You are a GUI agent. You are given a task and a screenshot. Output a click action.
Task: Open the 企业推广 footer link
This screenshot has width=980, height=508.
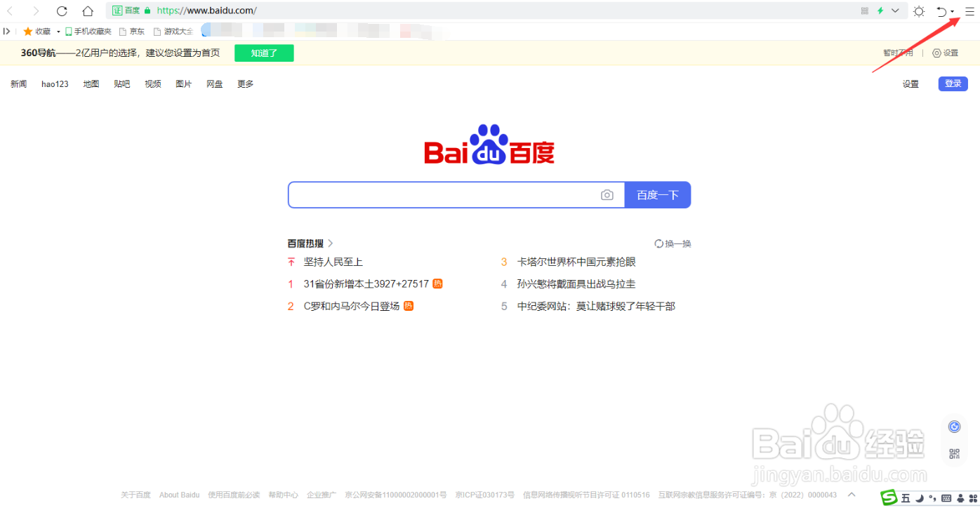pyautogui.click(x=322, y=495)
